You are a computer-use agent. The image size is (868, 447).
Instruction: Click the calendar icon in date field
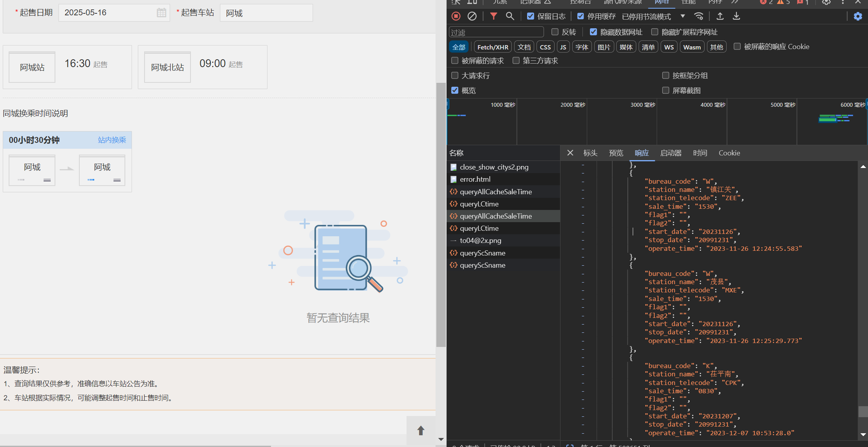pyautogui.click(x=161, y=13)
